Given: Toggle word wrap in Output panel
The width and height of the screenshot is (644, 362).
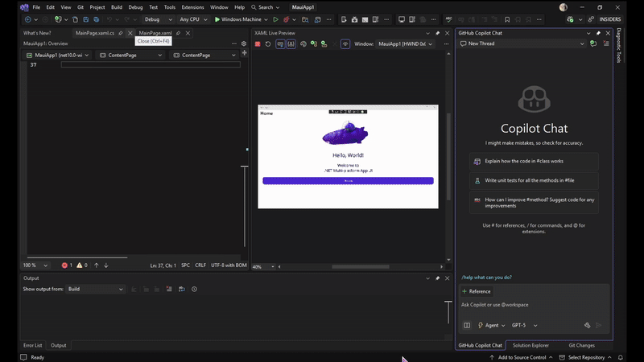Looking at the screenshot, I should tap(182, 289).
